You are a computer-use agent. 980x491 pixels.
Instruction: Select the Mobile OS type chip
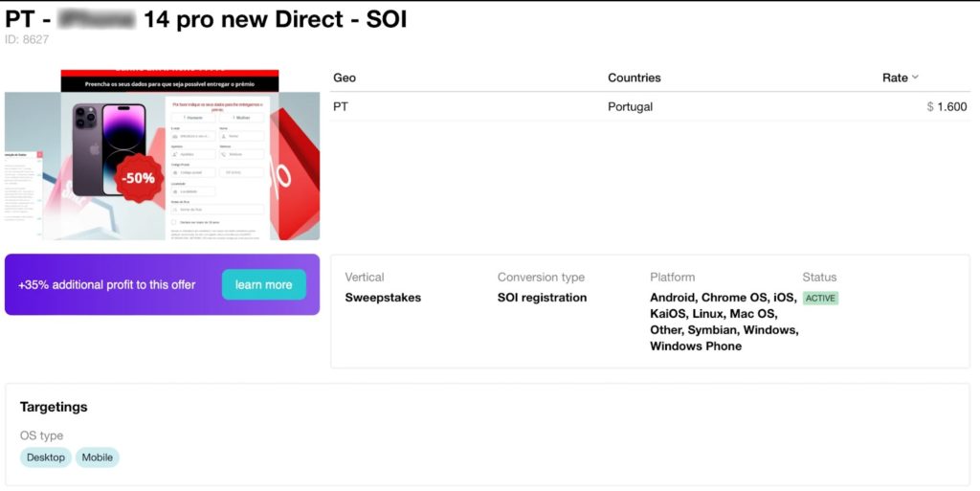click(98, 458)
